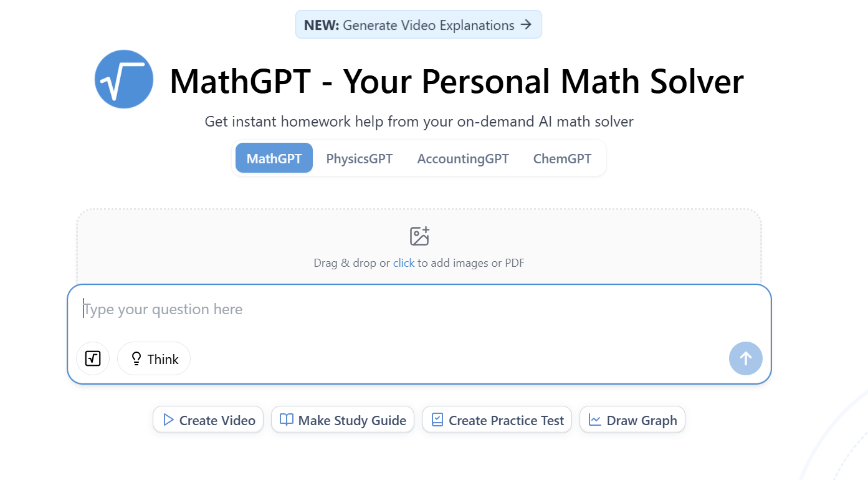The height and width of the screenshot is (480, 868).
Task: Switch to the AccountingGPT tab
Action: pos(463,158)
